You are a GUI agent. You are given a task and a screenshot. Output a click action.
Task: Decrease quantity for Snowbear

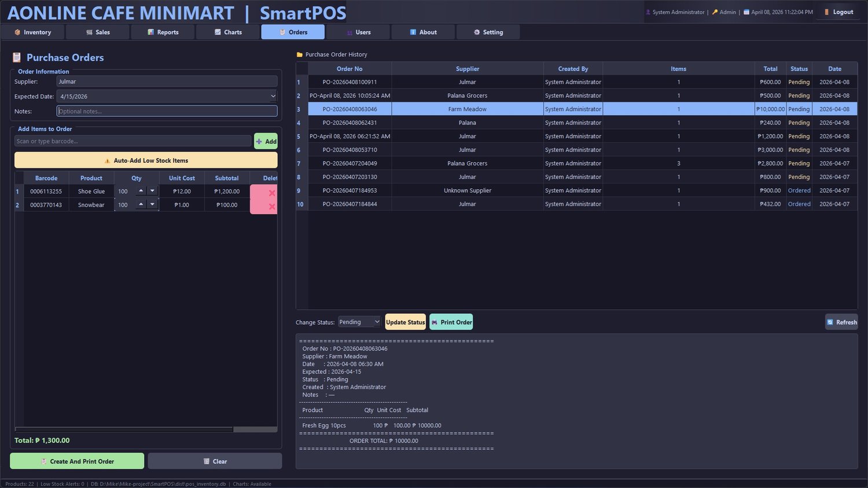(152, 204)
